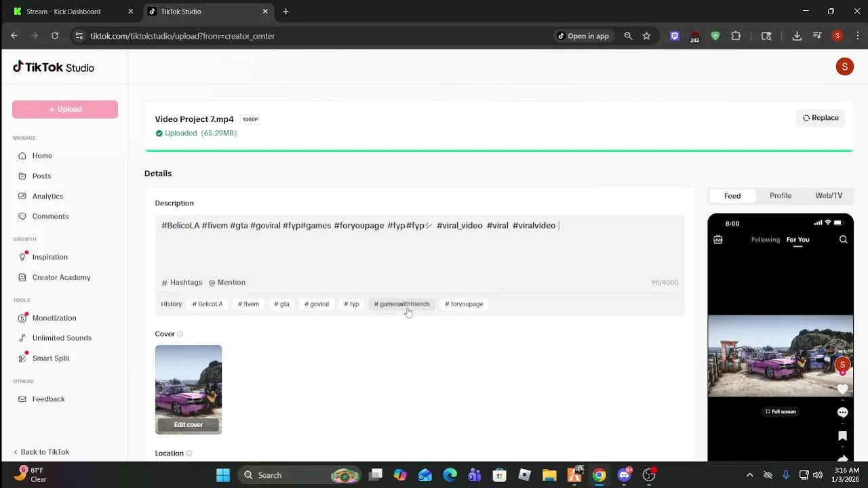Open the browser zoom magnifier icon

pyautogui.click(x=628, y=36)
